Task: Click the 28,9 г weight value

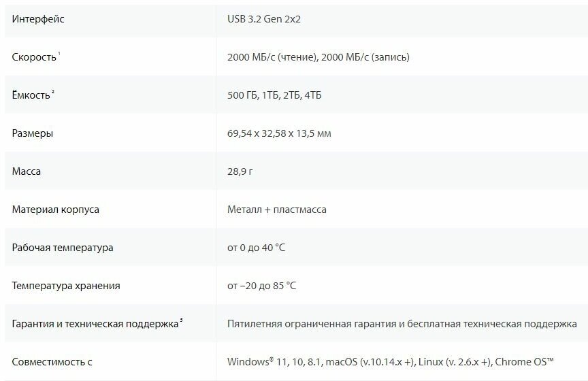Action: (240, 171)
